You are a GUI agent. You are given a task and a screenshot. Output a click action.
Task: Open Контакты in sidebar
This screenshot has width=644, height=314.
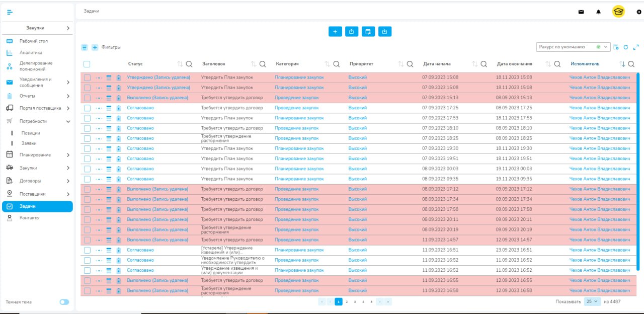29,218
